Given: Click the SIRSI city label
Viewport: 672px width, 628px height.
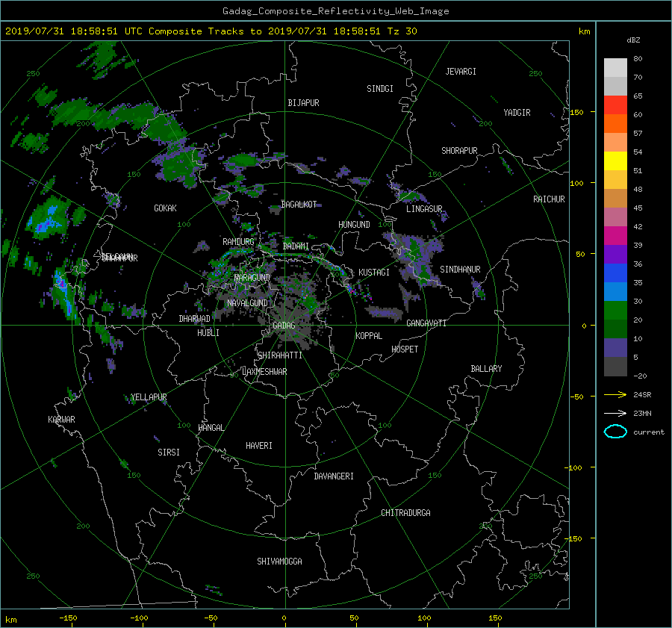Looking at the screenshot, I should (169, 453).
